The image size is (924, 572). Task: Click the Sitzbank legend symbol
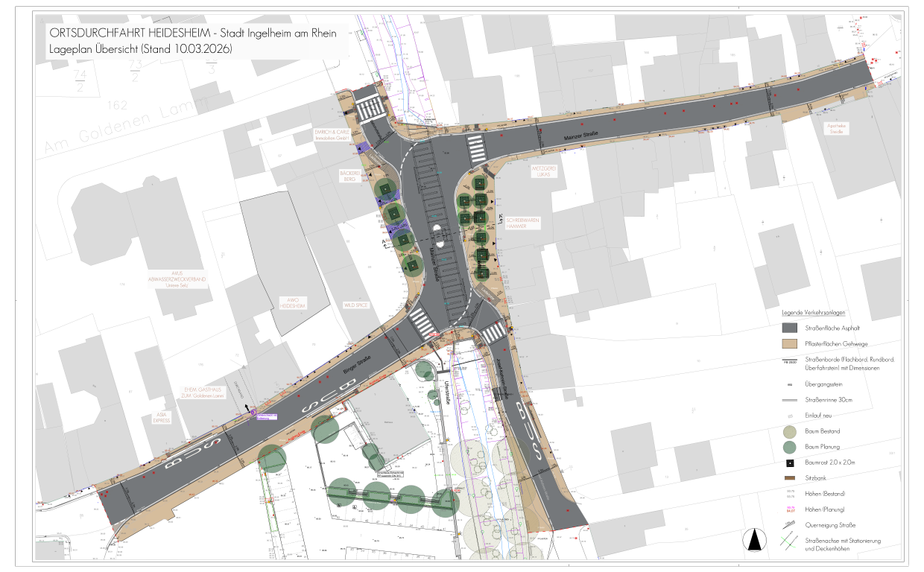(789, 478)
